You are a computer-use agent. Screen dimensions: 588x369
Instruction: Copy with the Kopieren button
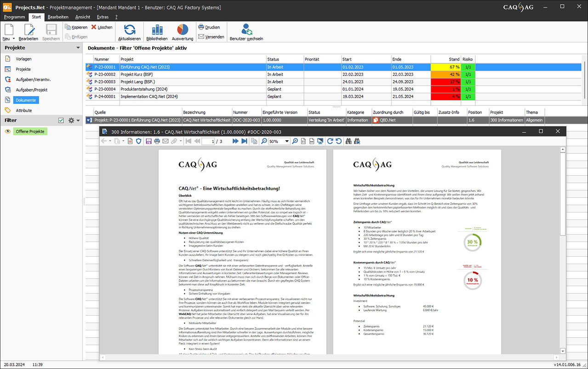click(76, 27)
